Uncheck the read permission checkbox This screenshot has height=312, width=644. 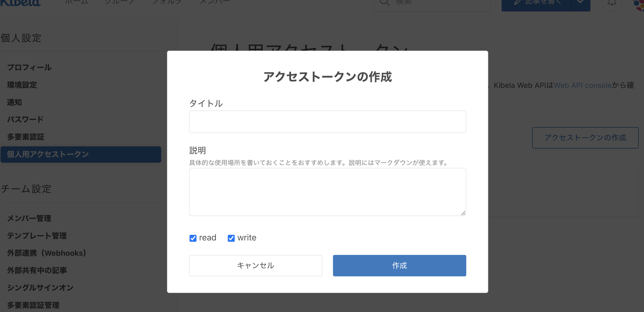click(x=193, y=238)
